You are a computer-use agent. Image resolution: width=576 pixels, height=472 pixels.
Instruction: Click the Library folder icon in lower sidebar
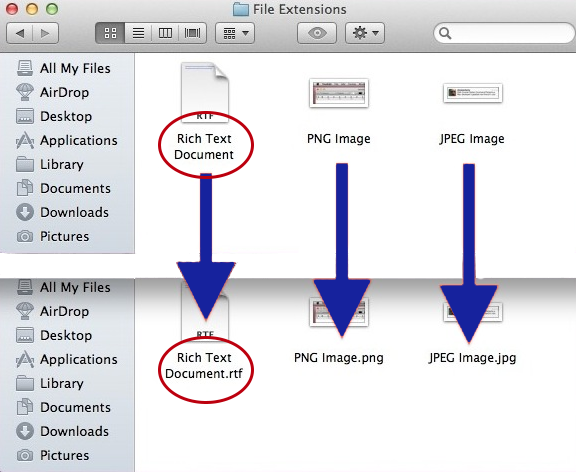[25, 383]
